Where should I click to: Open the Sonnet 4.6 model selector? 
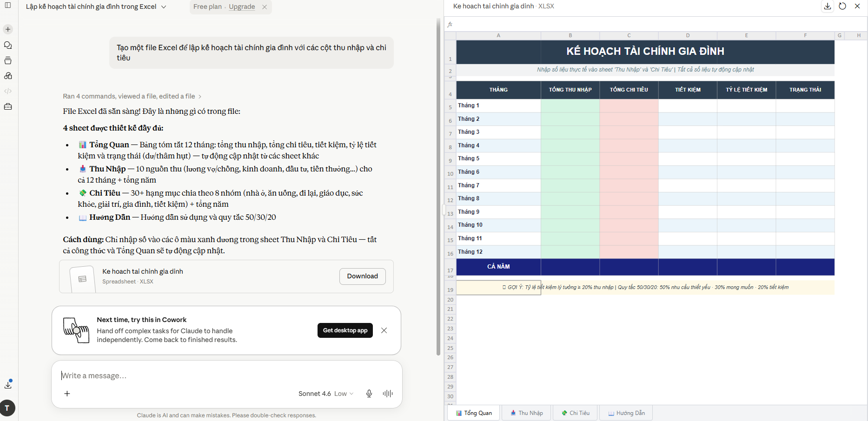click(x=326, y=394)
